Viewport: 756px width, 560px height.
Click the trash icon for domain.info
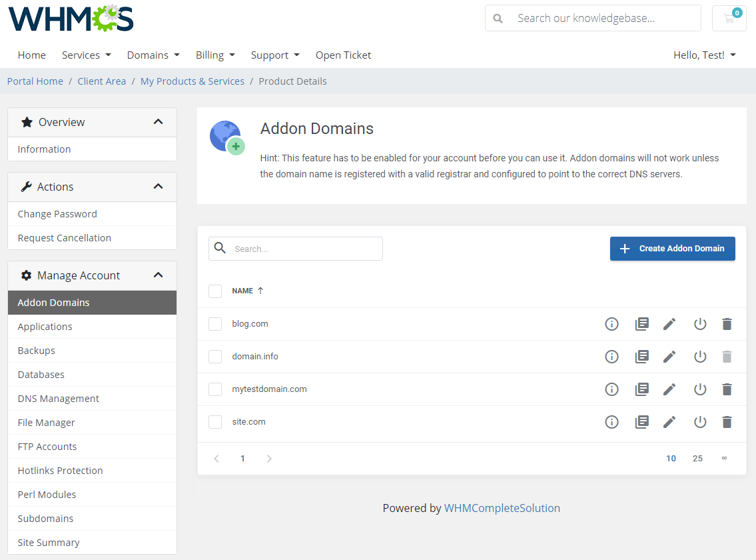[727, 357]
